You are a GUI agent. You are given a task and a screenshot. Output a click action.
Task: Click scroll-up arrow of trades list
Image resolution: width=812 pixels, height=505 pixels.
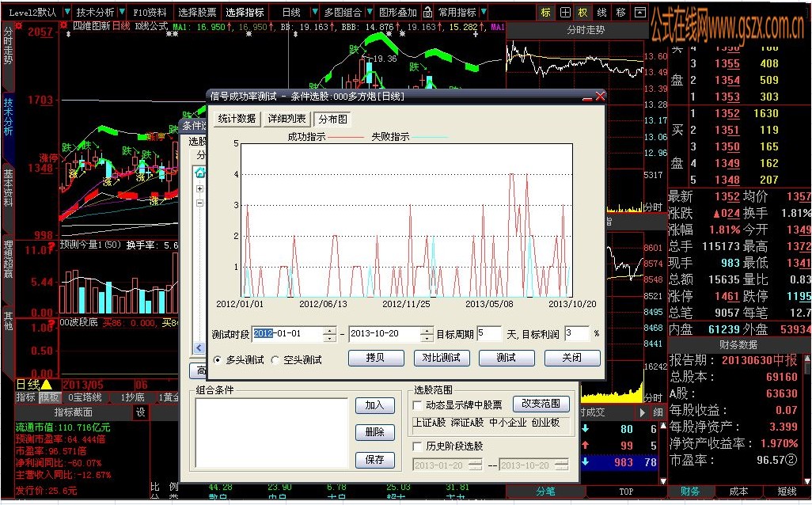click(663, 426)
